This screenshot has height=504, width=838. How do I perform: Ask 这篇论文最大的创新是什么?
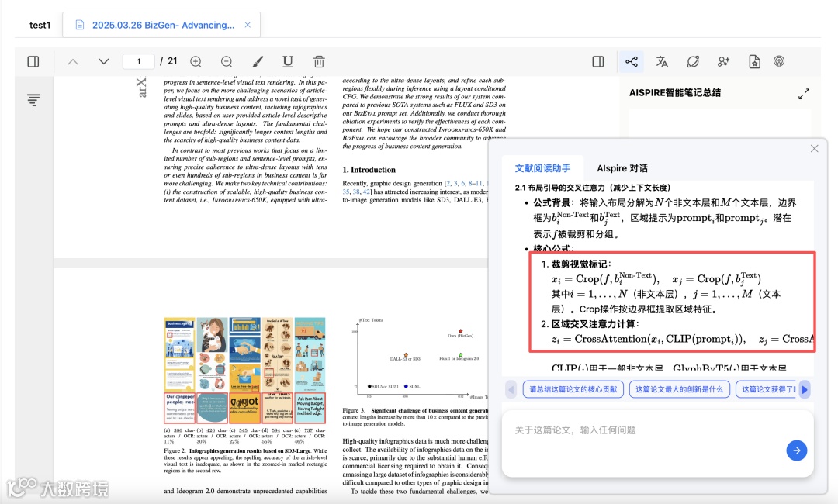click(679, 389)
